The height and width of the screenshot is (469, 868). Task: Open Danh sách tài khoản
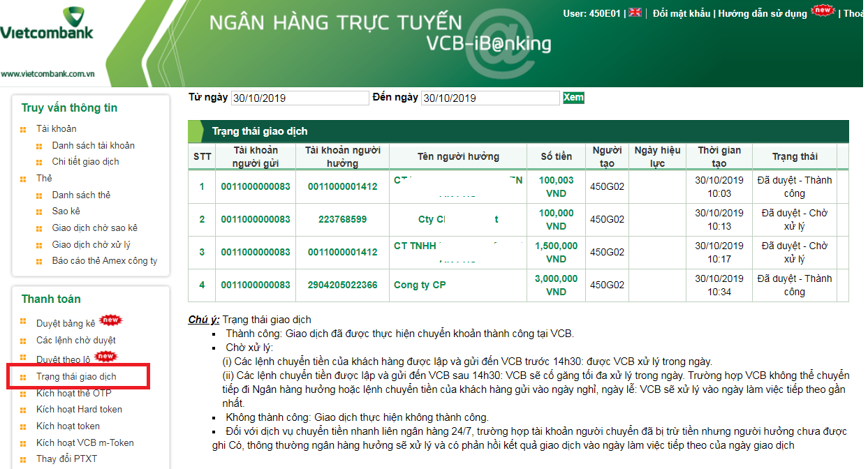click(x=94, y=146)
